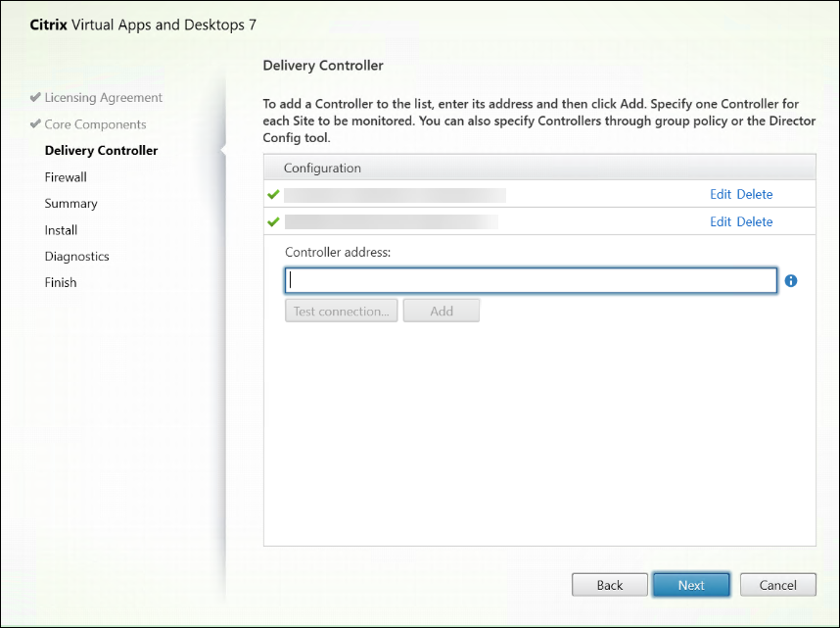Click inside the Controller address input field

coord(530,280)
